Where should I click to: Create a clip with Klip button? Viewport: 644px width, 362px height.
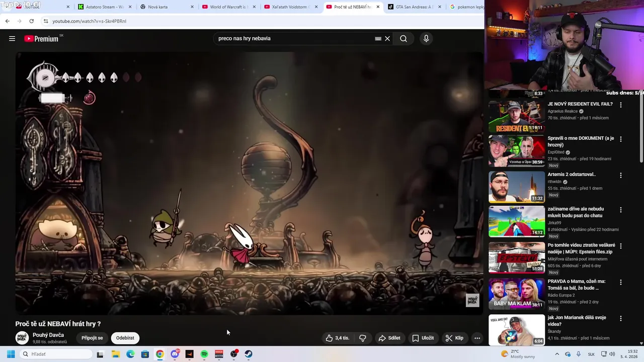pyautogui.click(x=454, y=338)
